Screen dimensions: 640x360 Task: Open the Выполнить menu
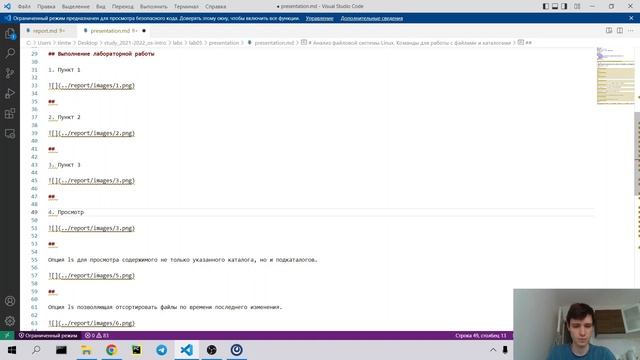click(153, 7)
